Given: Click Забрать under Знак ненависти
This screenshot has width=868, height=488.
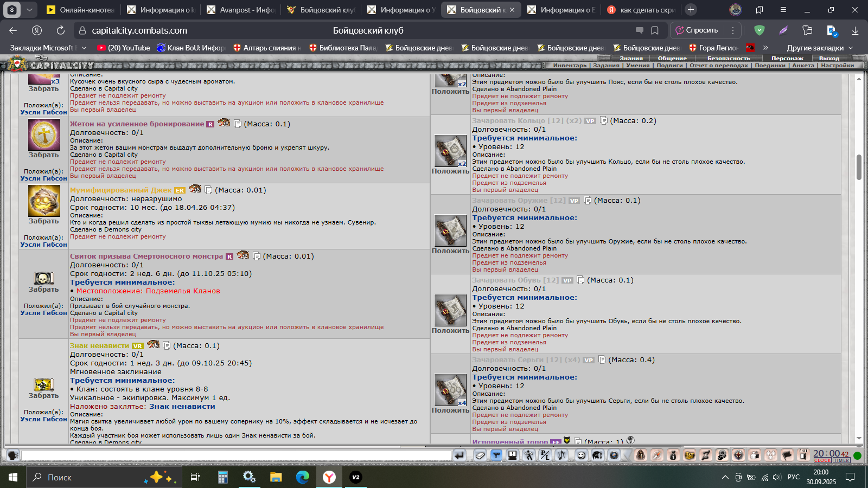Looking at the screenshot, I should pyautogui.click(x=43, y=396).
